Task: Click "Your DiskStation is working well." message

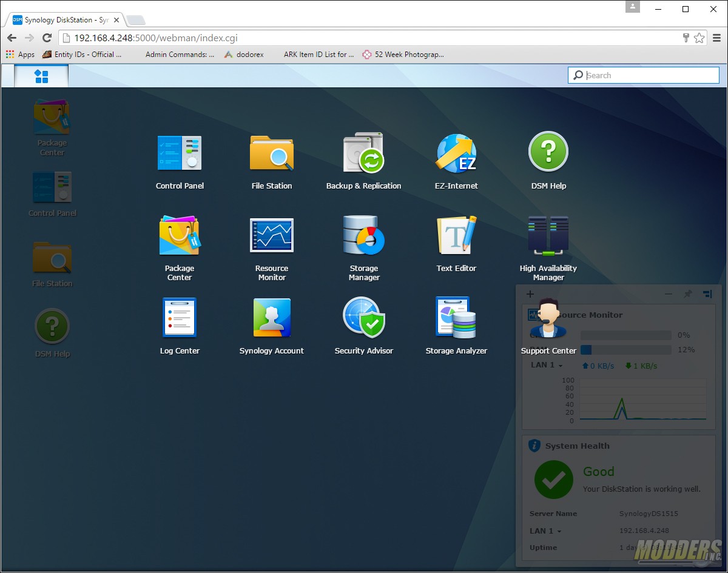Action: point(642,489)
